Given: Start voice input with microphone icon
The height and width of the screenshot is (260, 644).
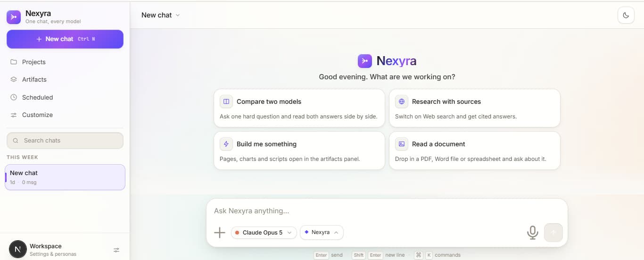Looking at the screenshot, I should [x=532, y=233].
